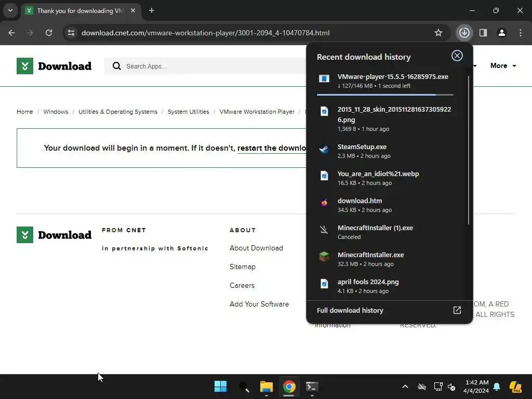Go to Home breadcrumb

pyautogui.click(x=25, y=112)
